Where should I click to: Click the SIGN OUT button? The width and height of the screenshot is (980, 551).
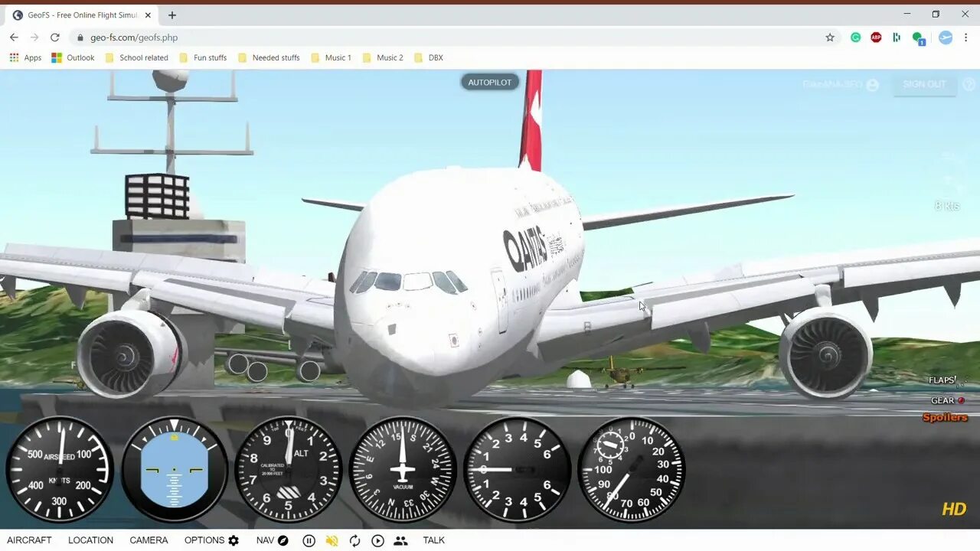(x=924, y=84)
